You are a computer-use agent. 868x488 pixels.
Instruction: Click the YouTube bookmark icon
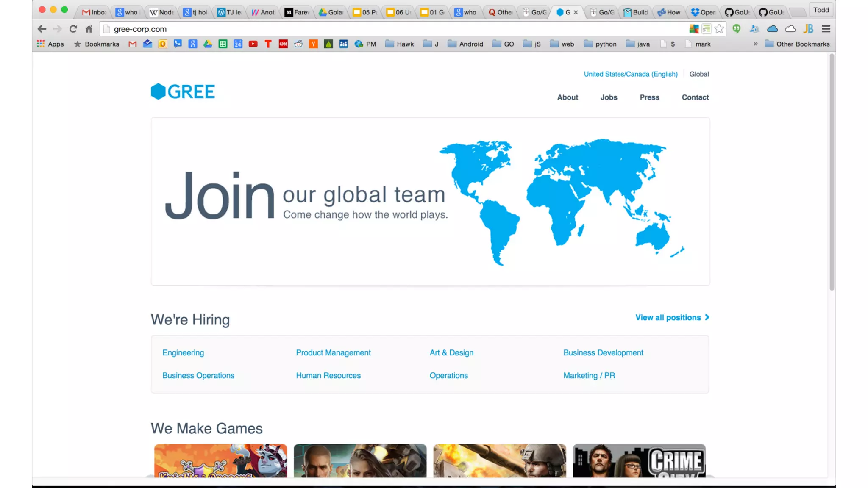click(253, 44)
